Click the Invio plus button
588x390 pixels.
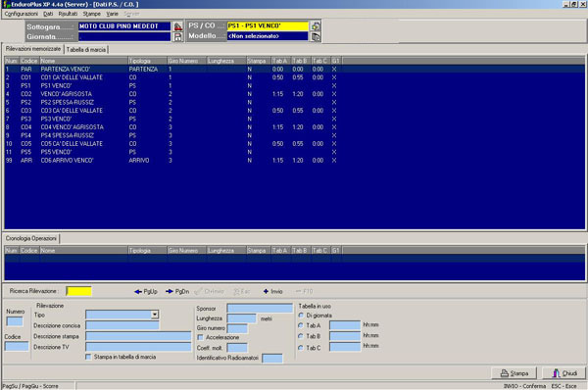tap(272, 291)
